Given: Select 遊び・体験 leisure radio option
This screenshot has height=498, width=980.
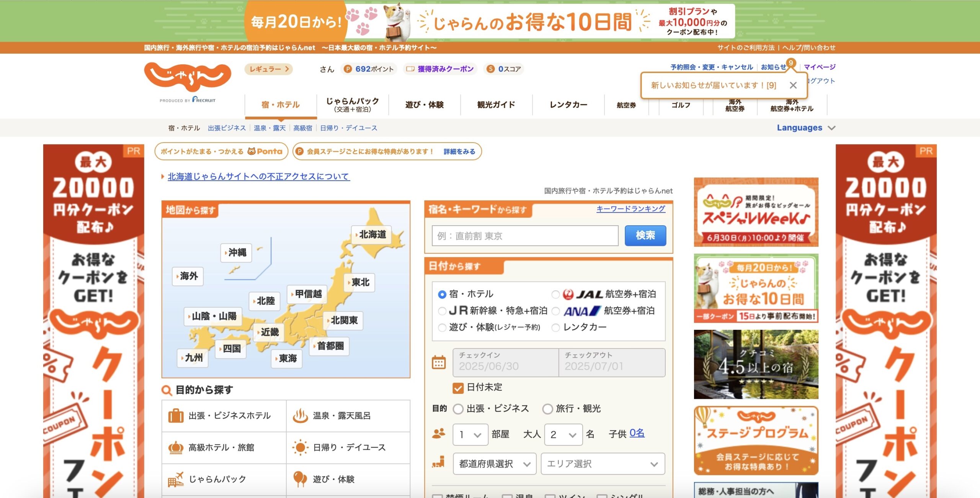Looking at the screenshot, I should [442, 327].
